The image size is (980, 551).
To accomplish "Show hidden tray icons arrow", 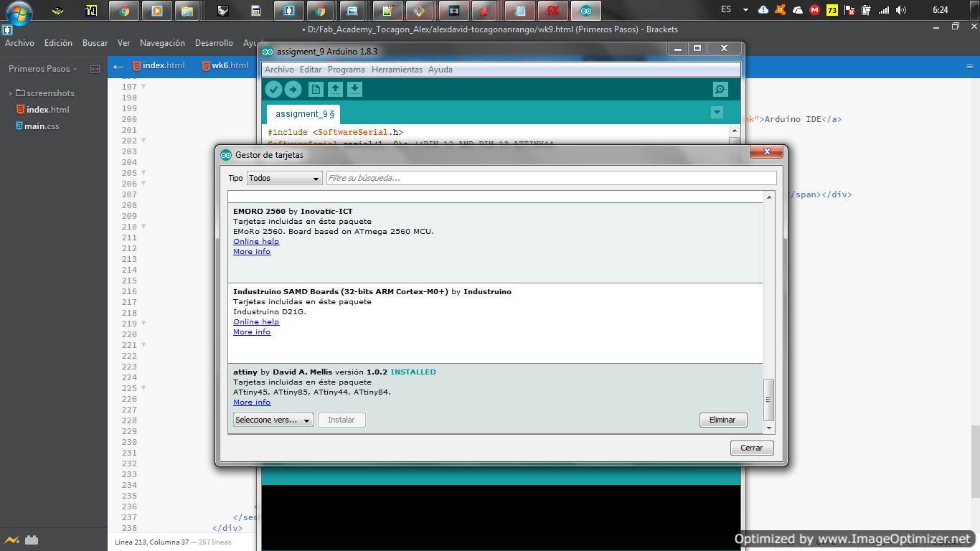I will point(745,10).
